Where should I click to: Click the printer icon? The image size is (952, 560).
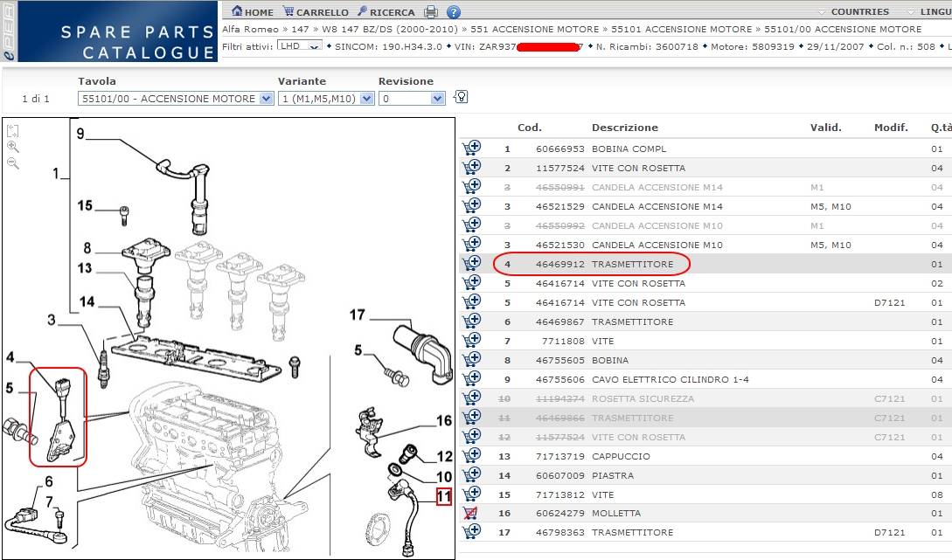pos(431,11)
